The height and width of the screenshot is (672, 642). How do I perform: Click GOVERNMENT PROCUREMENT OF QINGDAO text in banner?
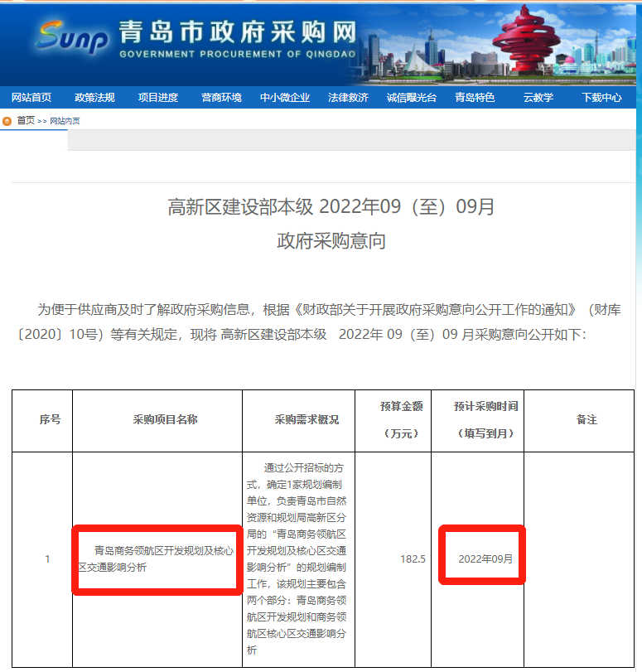tap(238, 54)
